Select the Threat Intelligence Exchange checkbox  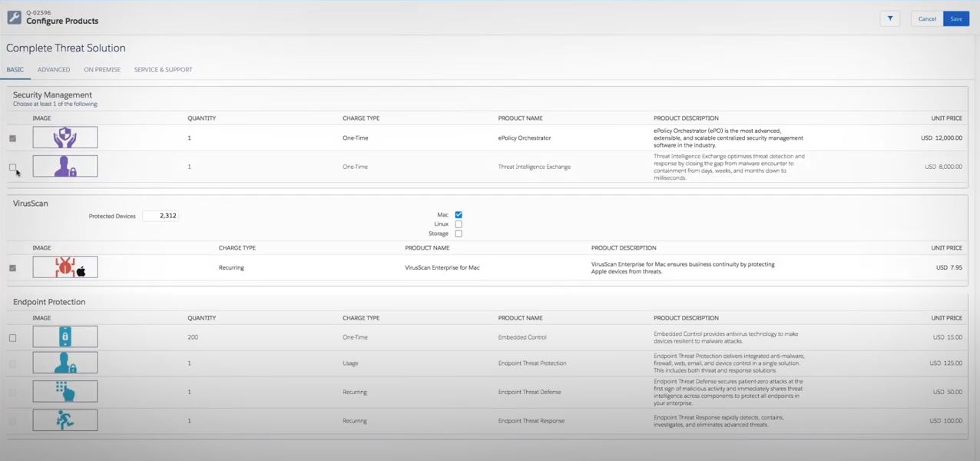pyautogui.click(x=12, y=167)
